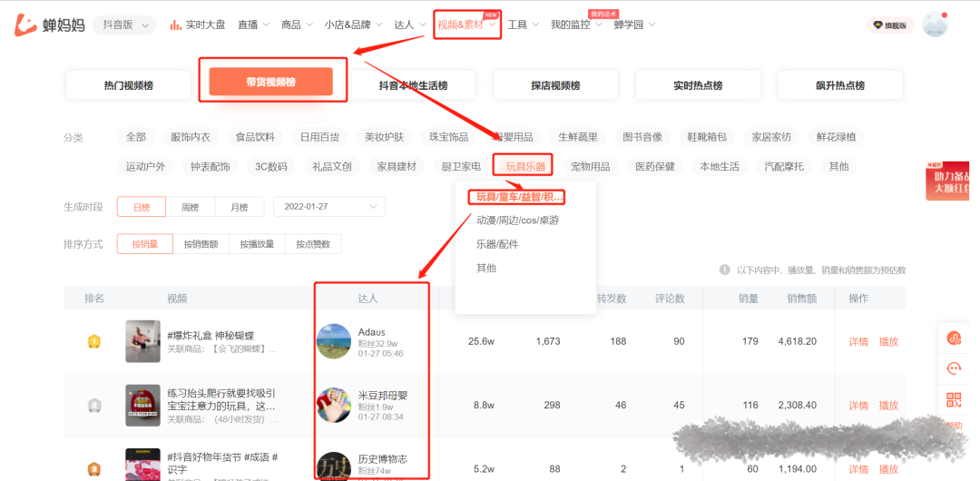Expand the 达人 menu
The height and width of the screenshot is (481, 980).
click(x=410, y=25)
